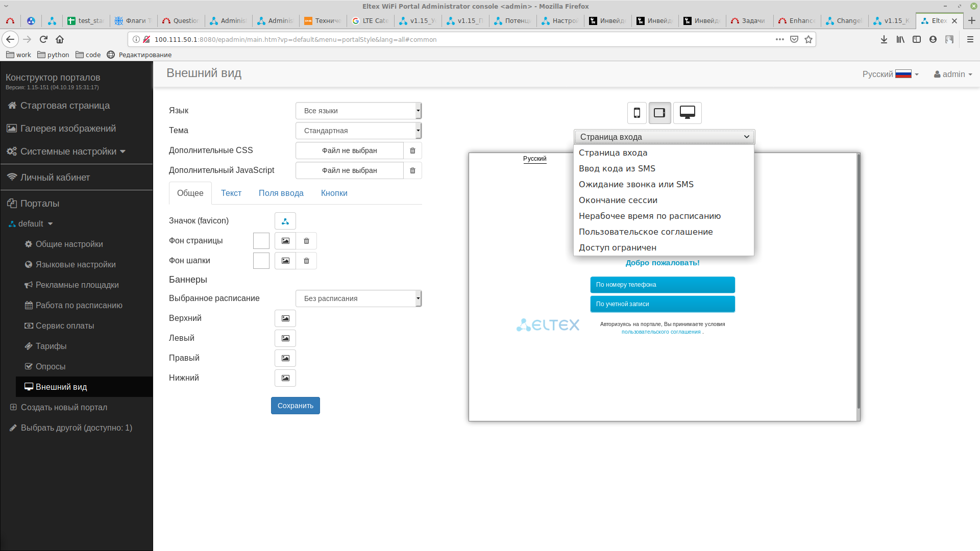Screen dimensions: 980x551
Task: Open the theme dropdown 'Стандартная'
Action: (x=358, y=131)
